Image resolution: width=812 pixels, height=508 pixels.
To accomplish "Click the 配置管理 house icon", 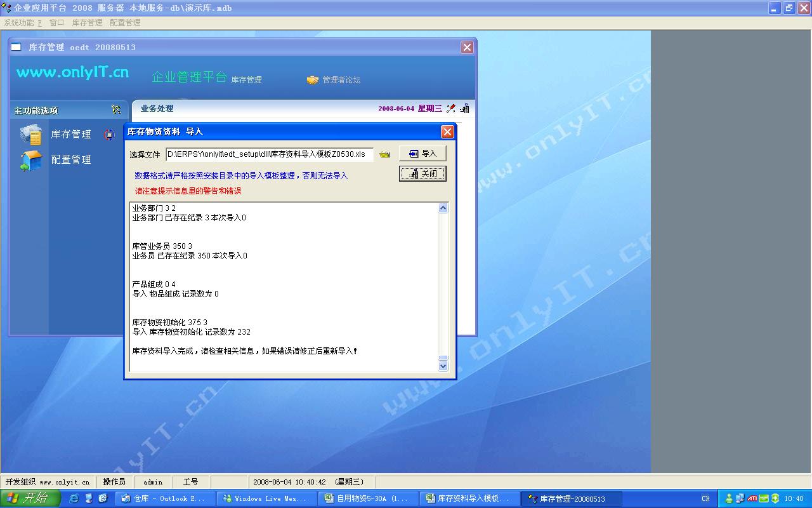I will [x=30, y=161].
